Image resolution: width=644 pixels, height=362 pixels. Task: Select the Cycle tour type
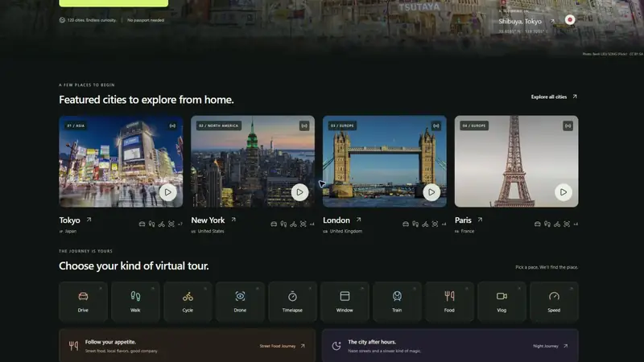(188, 301)
